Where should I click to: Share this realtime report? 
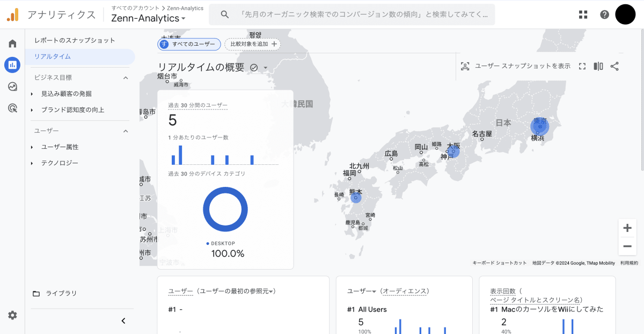tap(614, 66)
